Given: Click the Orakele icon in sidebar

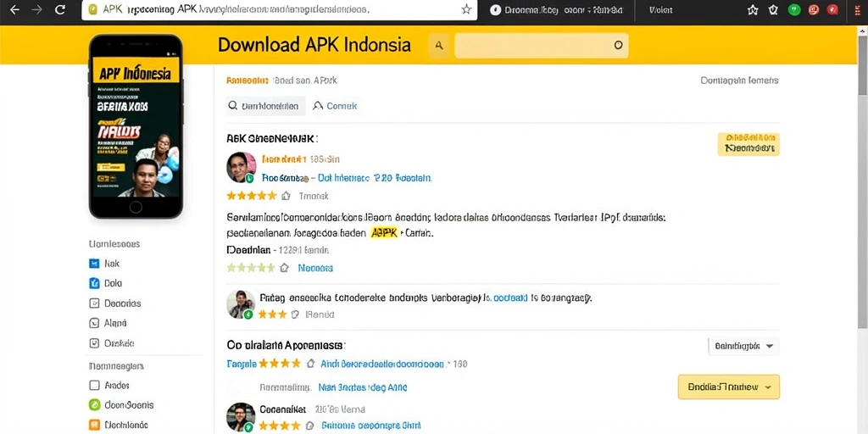Looking at the screenshot, I should point(94,343).
